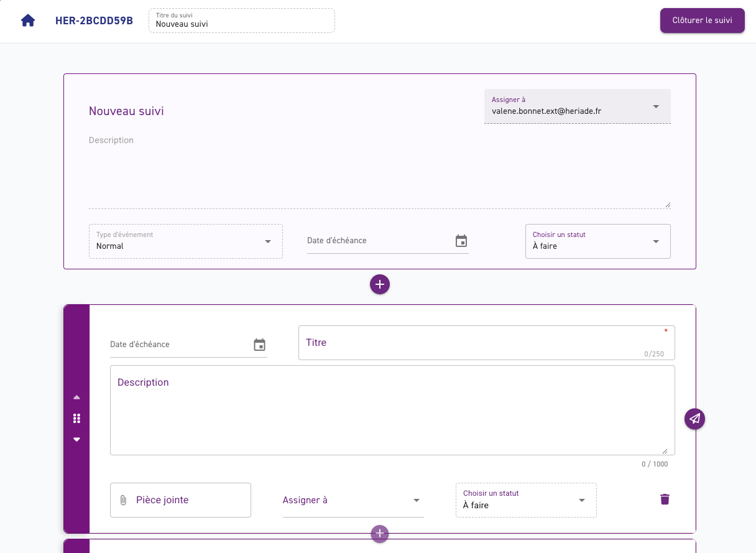Add a step with the upper plus button
This screenshot has height=553, width=756.
[x=380, y=284]
